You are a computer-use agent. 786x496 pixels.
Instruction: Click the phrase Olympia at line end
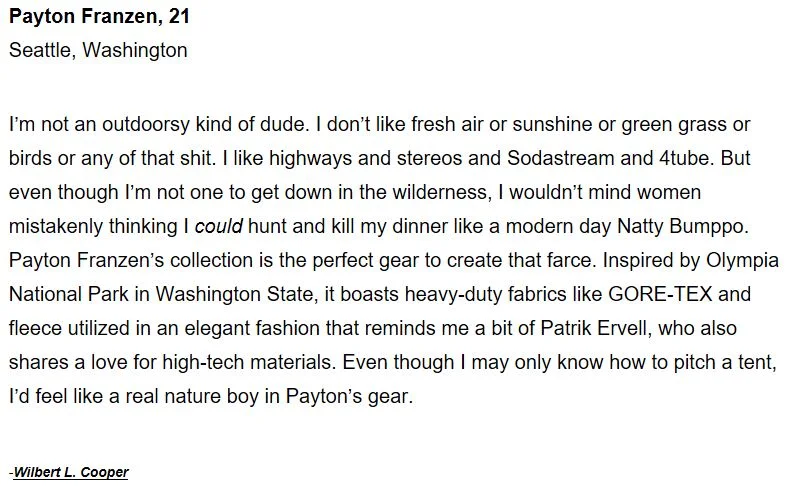(742, 260)
